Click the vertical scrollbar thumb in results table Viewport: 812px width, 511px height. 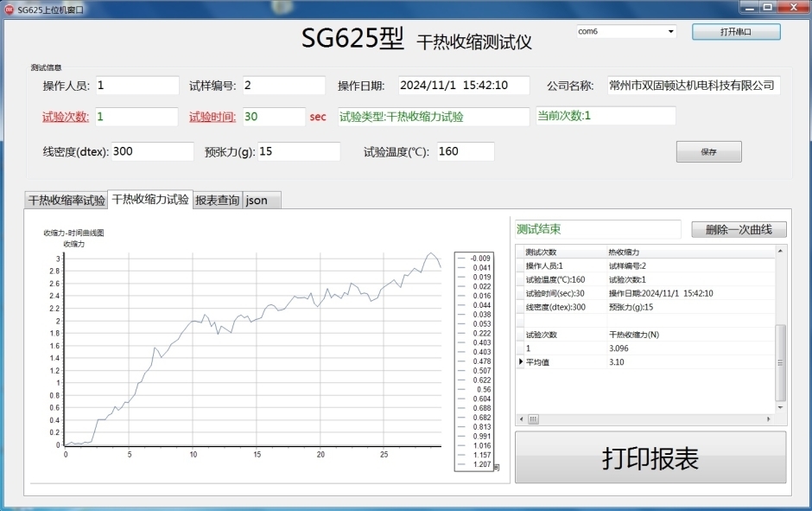pos(781,361)
